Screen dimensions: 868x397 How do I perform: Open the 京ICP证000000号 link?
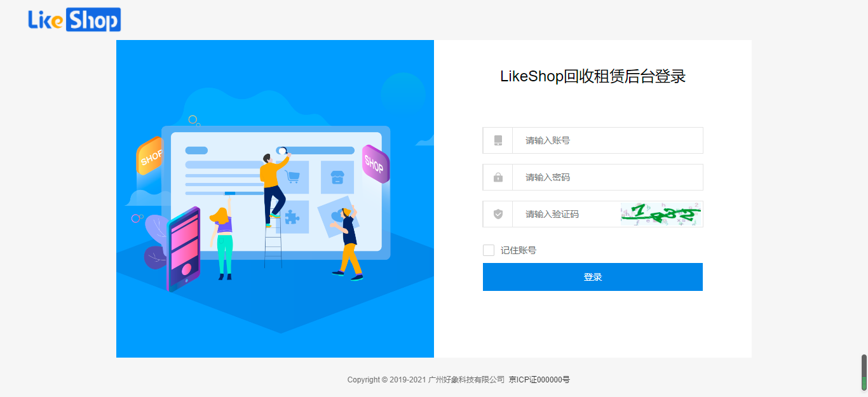[539, 380]
